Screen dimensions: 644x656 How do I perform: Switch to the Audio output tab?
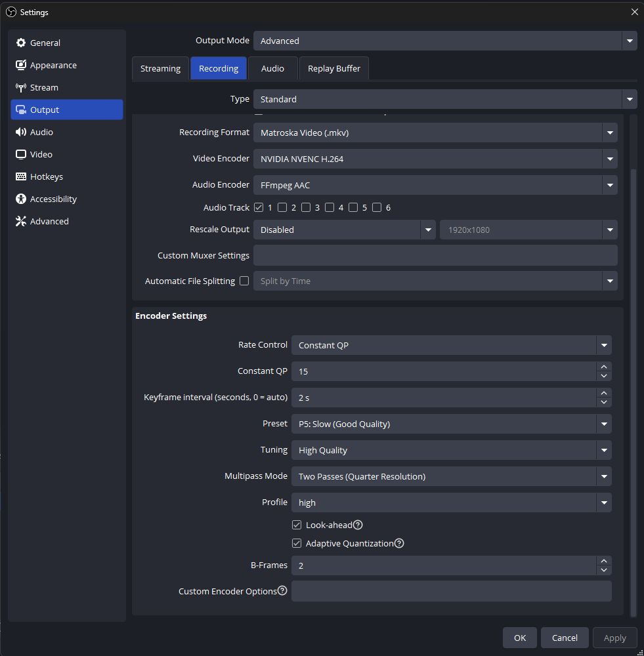point(272,68)
